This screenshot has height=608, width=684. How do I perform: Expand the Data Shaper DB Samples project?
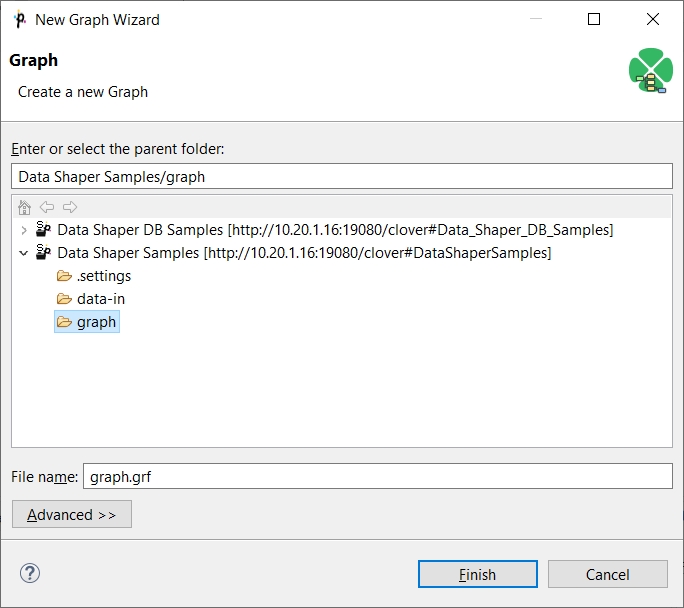[24, 230]
